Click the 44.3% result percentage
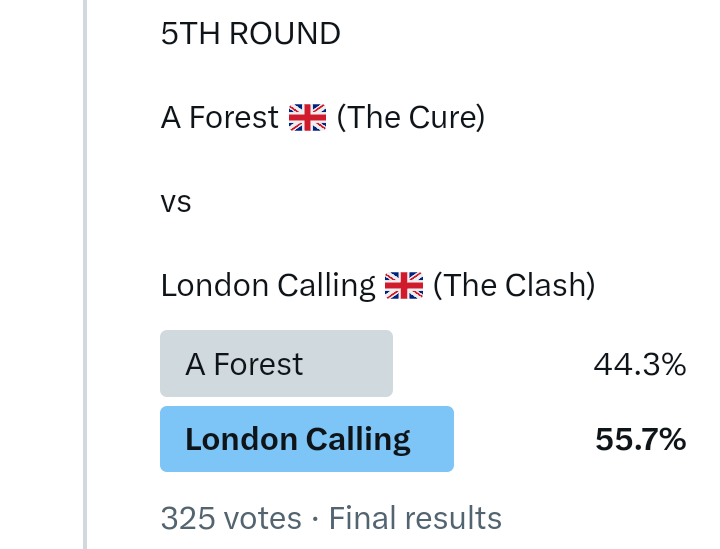The width and height of the screenshot is (720, 549). pos(639,365)
